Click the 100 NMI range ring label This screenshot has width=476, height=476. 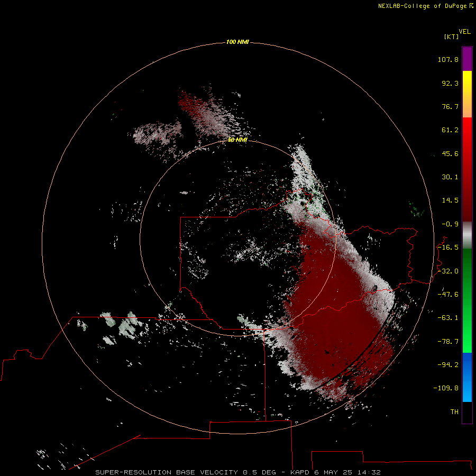pyautogui.click(x=237, y=42)
